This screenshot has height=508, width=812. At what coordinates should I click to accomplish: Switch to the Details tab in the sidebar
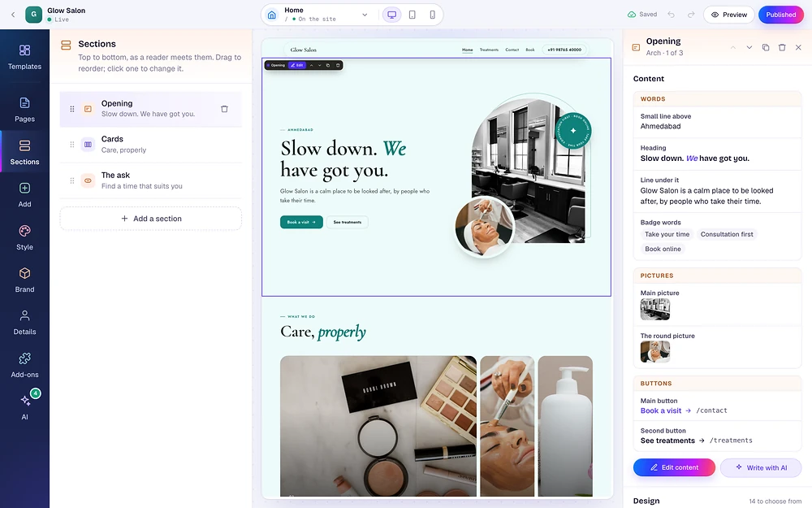[x=24, y=323]
